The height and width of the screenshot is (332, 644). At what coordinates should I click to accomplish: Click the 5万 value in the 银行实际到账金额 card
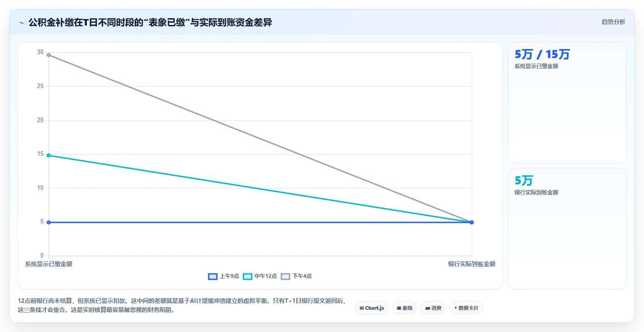pos(524,181)
